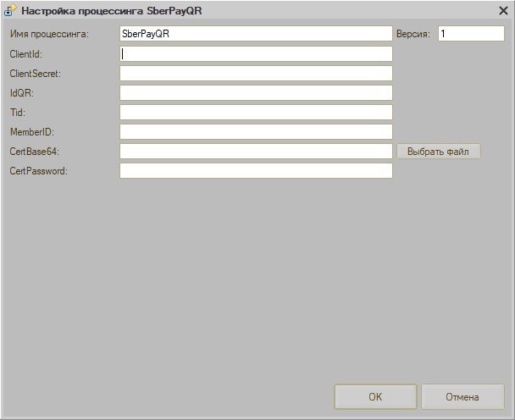
Task: Click the CertBase64 input field
Action: (256, 152)
